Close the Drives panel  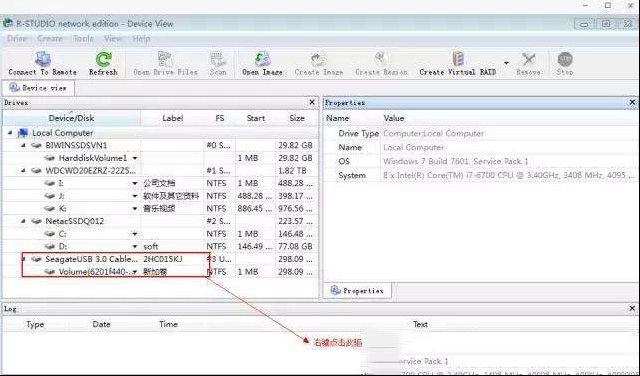coord(312,102)
